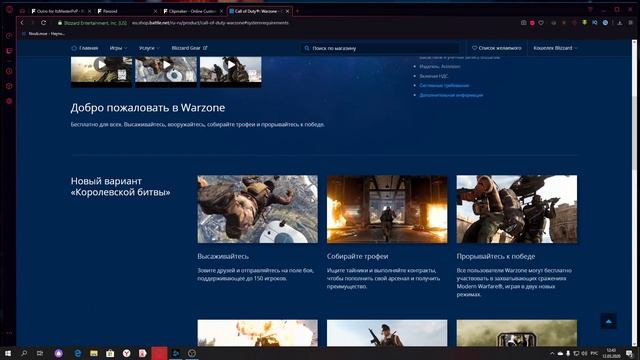Expand the Услуги dropdown menu
The image size is (640, 360).
coord(149,48)
